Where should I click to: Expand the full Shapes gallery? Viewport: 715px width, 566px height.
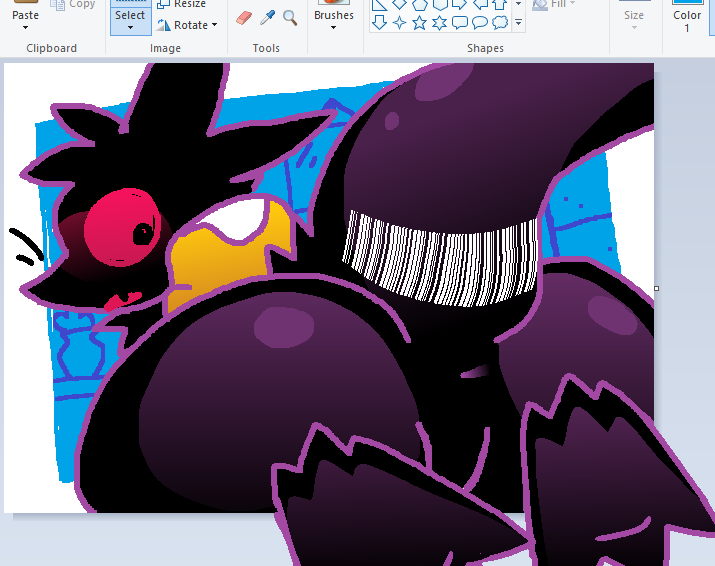(518, 22)
